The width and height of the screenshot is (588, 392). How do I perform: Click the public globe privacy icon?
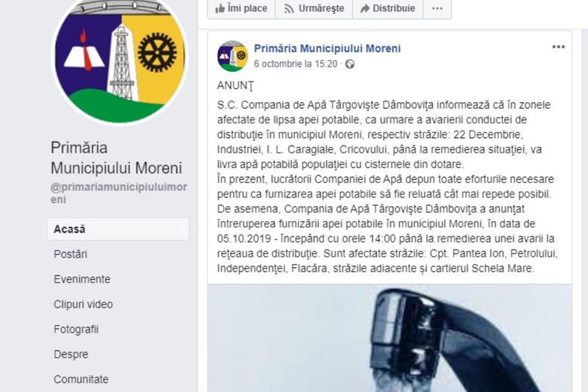click(x=350, y=64)
